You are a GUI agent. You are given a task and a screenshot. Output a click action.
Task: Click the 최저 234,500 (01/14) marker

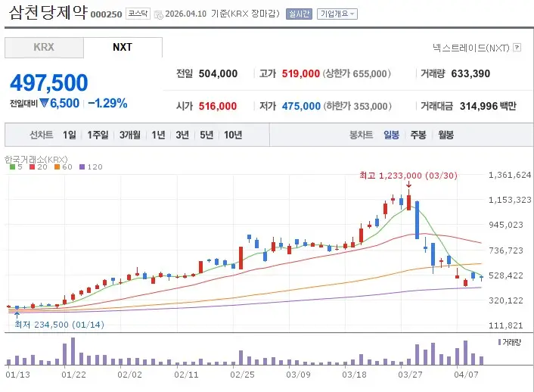(x=59, y=325)
